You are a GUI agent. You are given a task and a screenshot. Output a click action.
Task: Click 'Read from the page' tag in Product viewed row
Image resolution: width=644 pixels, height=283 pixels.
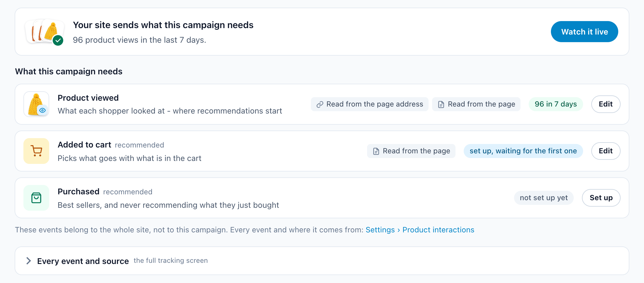click(476, 104)
